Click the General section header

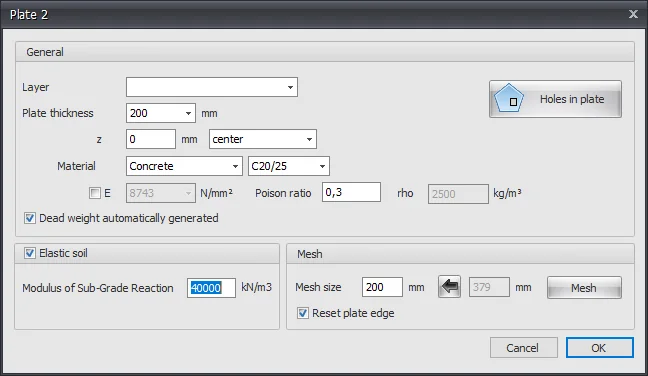coord(324,52)
